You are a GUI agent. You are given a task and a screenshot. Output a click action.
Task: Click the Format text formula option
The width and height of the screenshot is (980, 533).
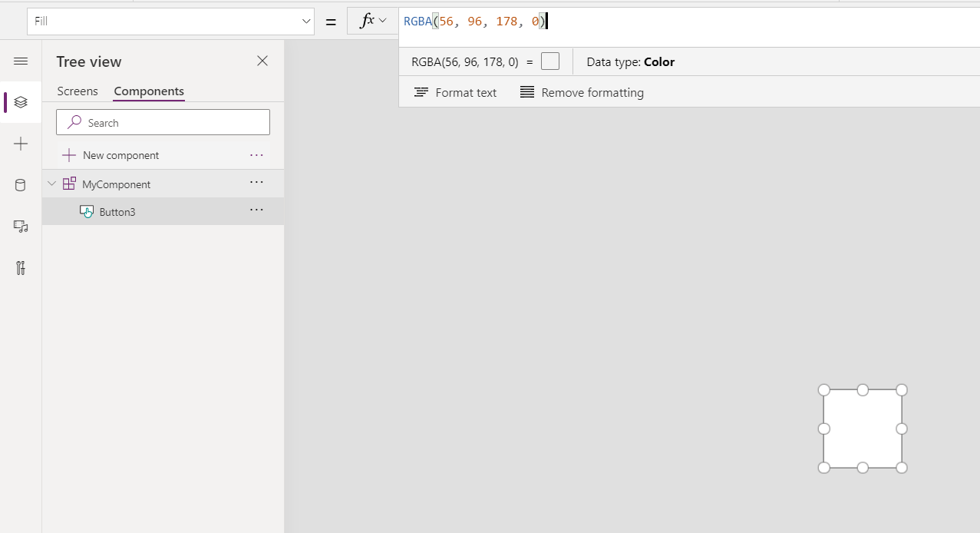click(454, 92)
